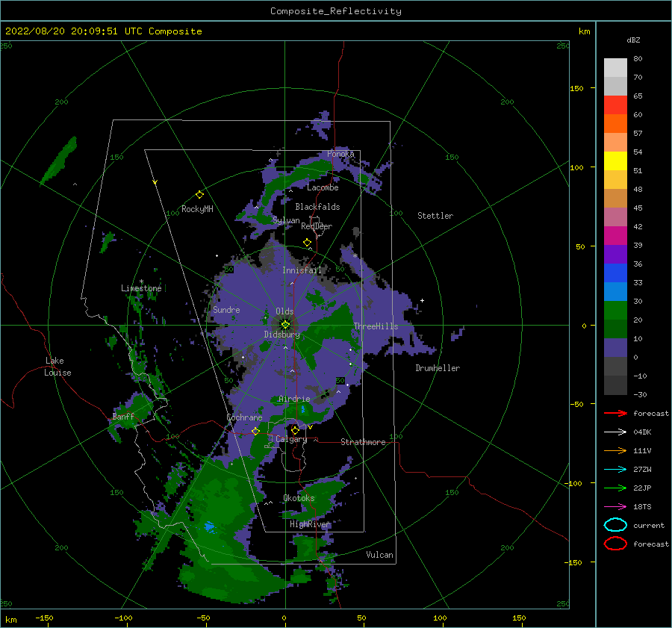Select the Okotoks label

[x=299, y=498]
